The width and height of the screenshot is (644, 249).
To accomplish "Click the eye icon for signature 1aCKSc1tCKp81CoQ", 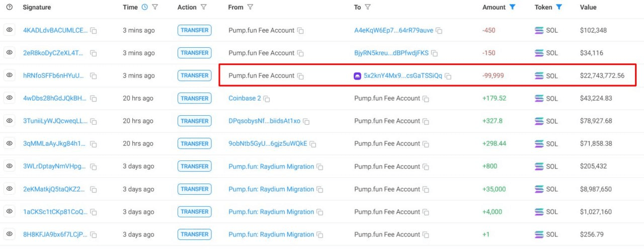I will tap(9, 212).
